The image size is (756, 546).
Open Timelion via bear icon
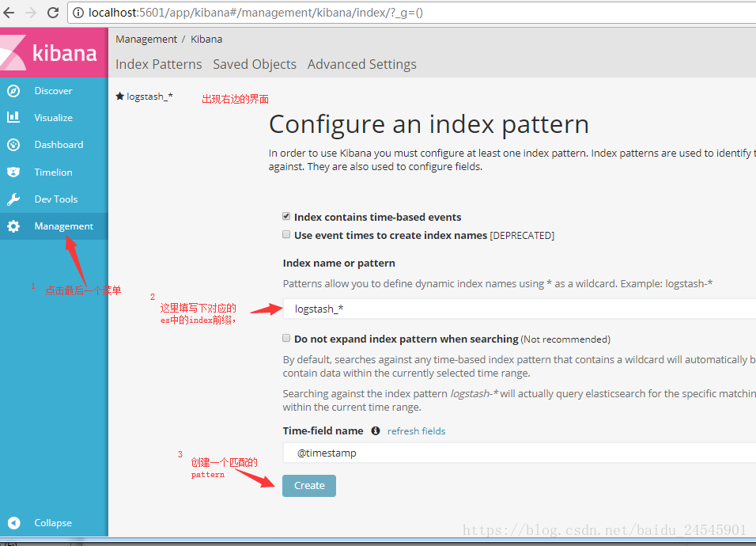[x=13, y=172]
